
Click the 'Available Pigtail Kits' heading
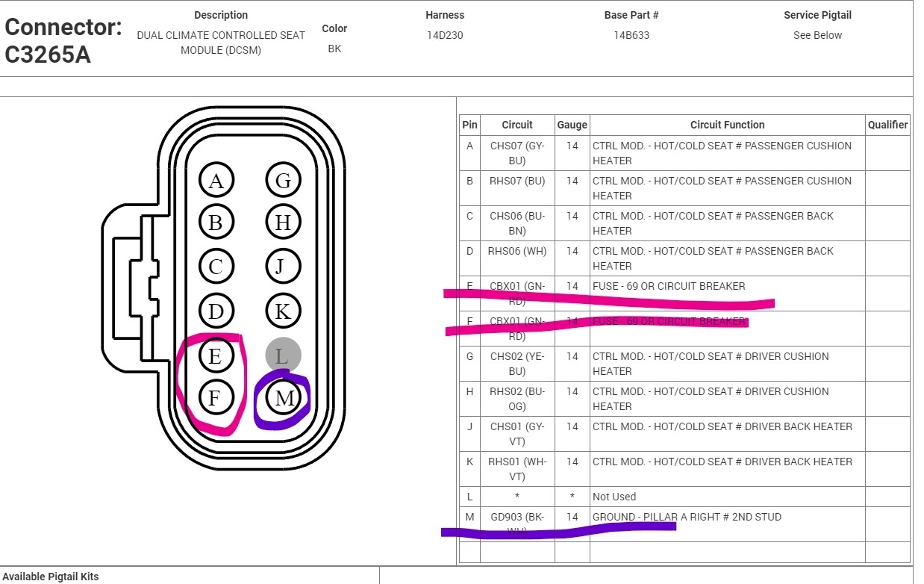pos(50,577)
